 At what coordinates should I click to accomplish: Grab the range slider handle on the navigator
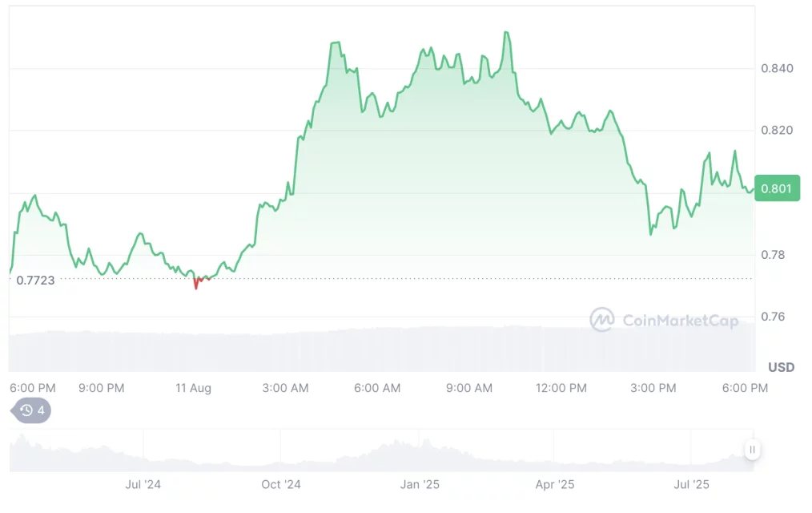752,450
